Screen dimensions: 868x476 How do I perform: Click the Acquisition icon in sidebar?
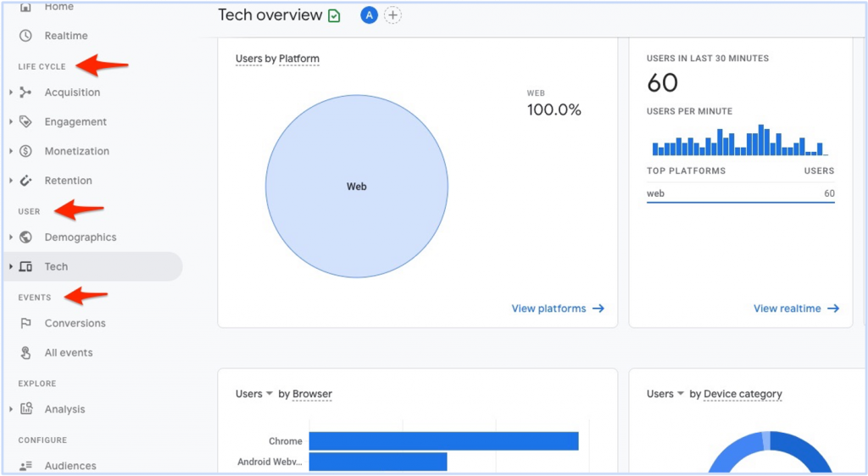coord(26,92)
